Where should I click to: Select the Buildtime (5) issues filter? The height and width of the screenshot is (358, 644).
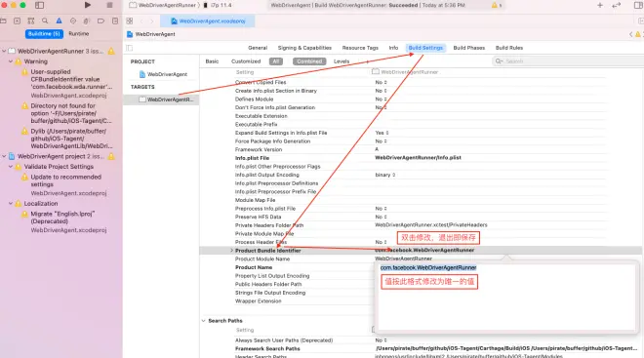pos(44,34)
